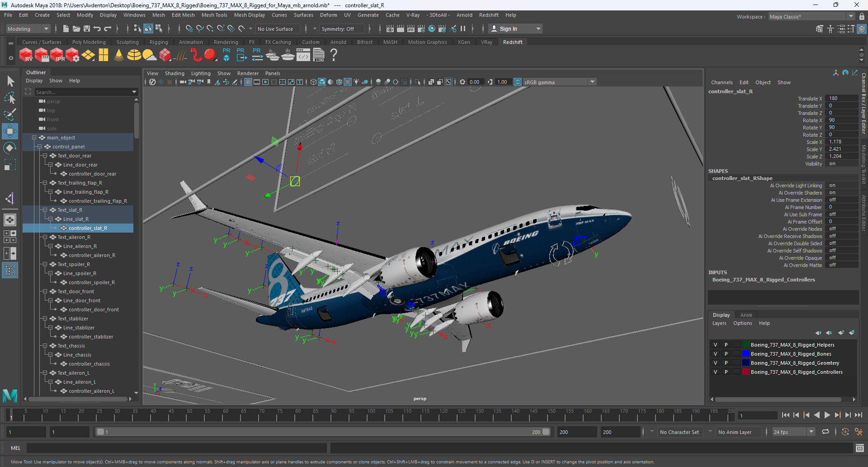
Task: Open the Workspace Maya Classic dropdown
Action: point(812,17)
